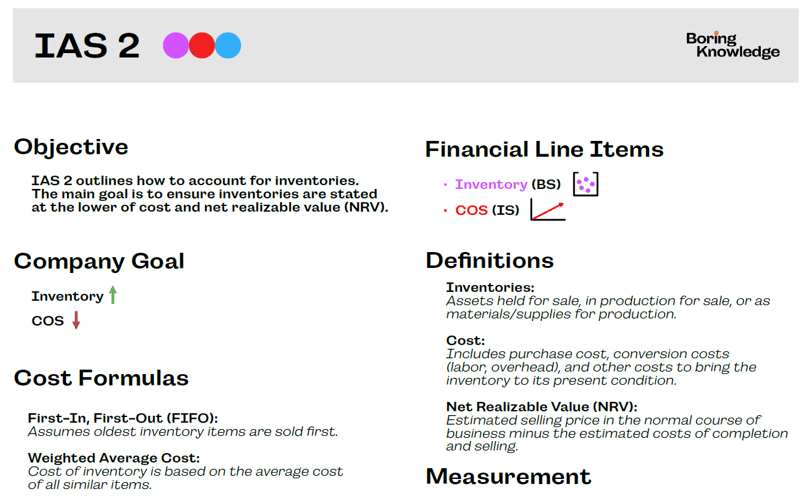The height and width of the screenshot is (496, 812).
Task: Click the Boring Knowledge logo
Action: point(733,45)
